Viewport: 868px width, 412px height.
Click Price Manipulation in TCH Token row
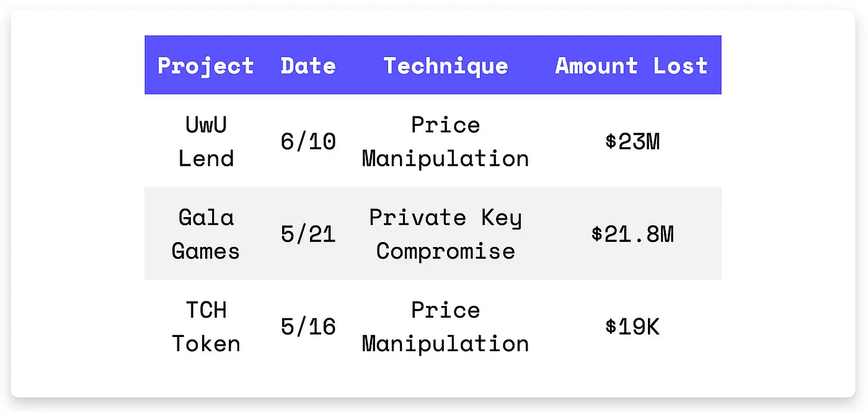tap(446, 326)
